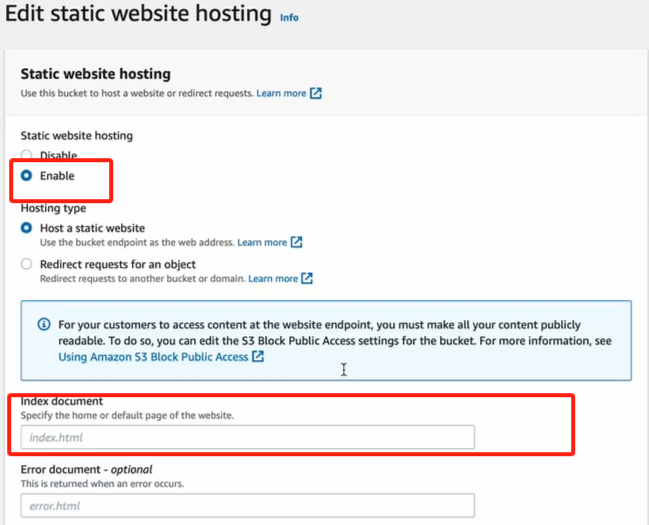The width and height of the screenshot is (649, 525).
Task: Click the Error document - optional label
Action: pos(87,469)
